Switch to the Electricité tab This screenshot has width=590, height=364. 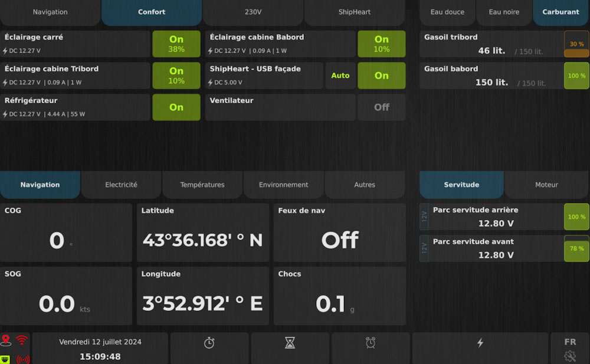[121, 185]
